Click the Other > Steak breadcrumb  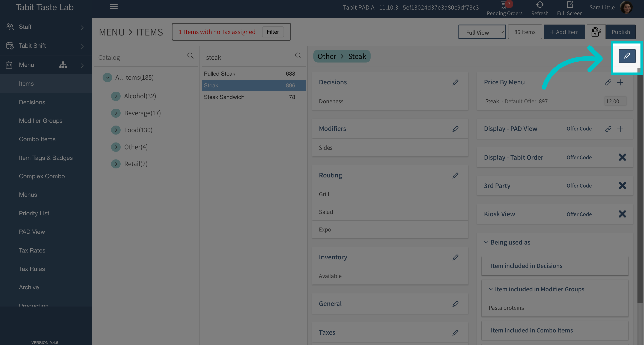(342, 56)
